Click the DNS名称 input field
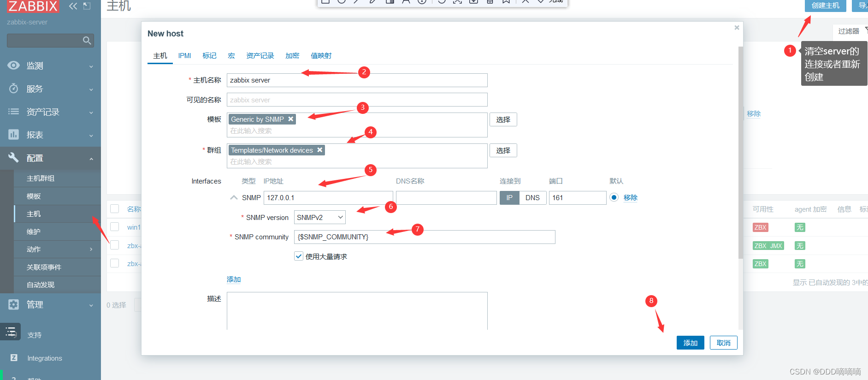This screenshot has width=868, height=380. 446,198
